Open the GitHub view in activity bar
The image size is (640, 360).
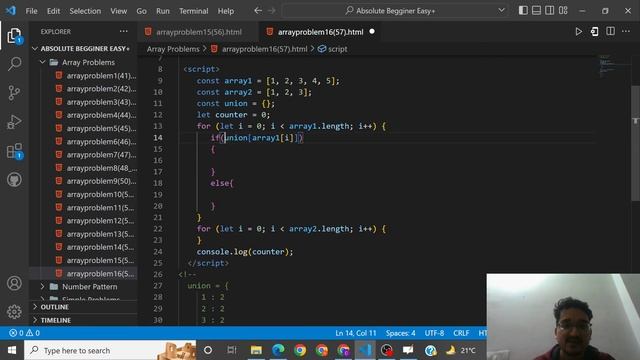(14, 180)
